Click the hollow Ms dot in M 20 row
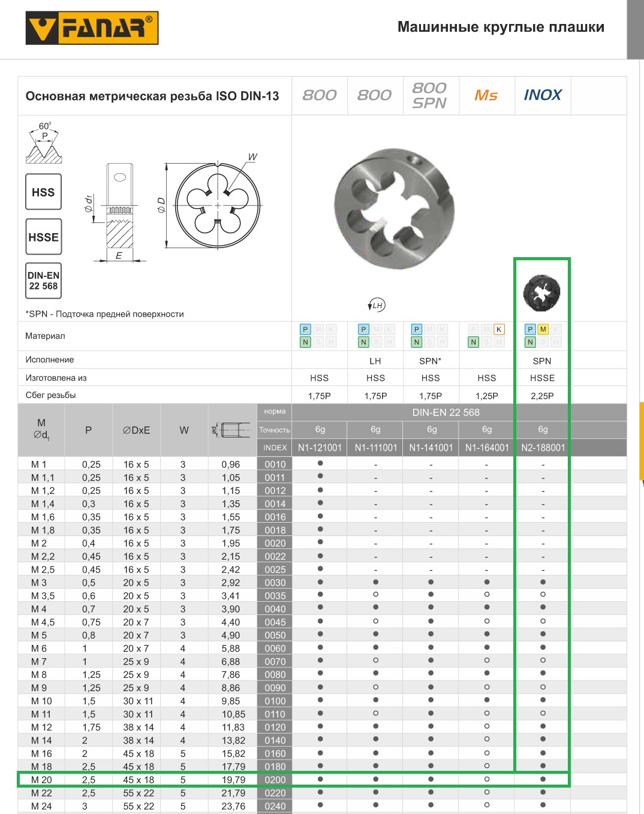The image size is (644, 814). pos(487,779)
